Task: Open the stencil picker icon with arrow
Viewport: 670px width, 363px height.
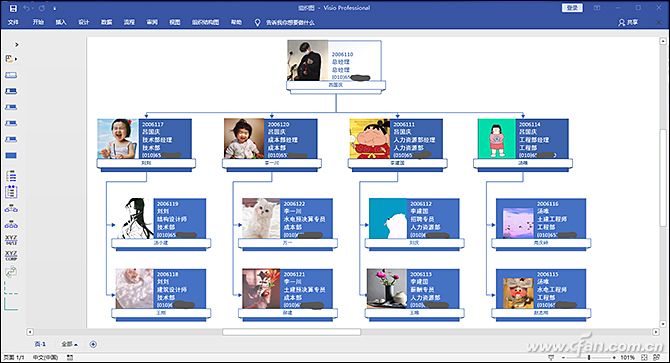Action: click(11, 59)
